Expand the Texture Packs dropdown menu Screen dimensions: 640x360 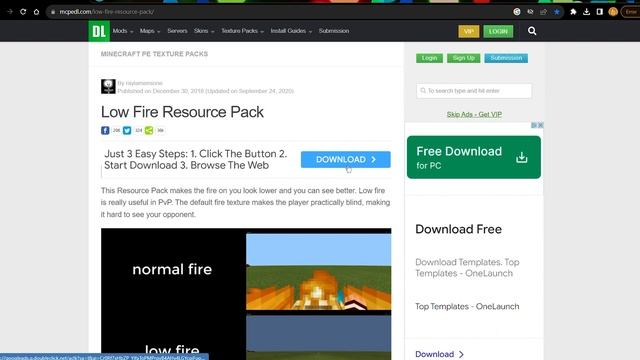242,31
